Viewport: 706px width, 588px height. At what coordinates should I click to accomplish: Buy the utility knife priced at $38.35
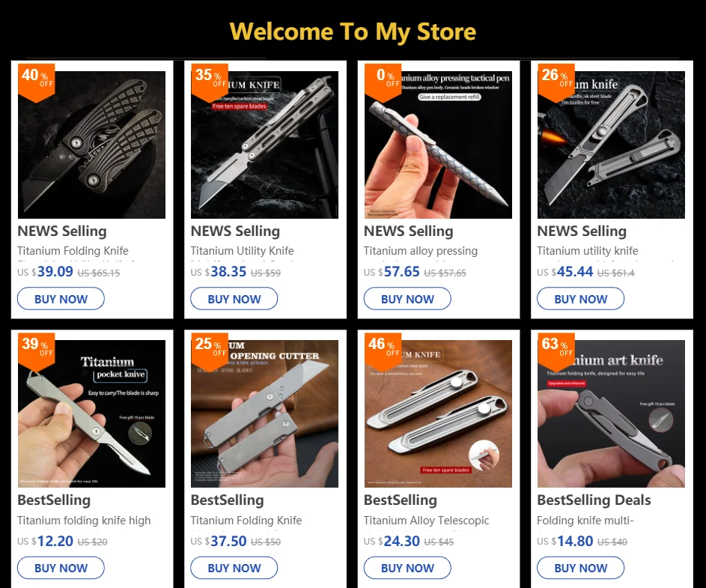tap(234, 299)
